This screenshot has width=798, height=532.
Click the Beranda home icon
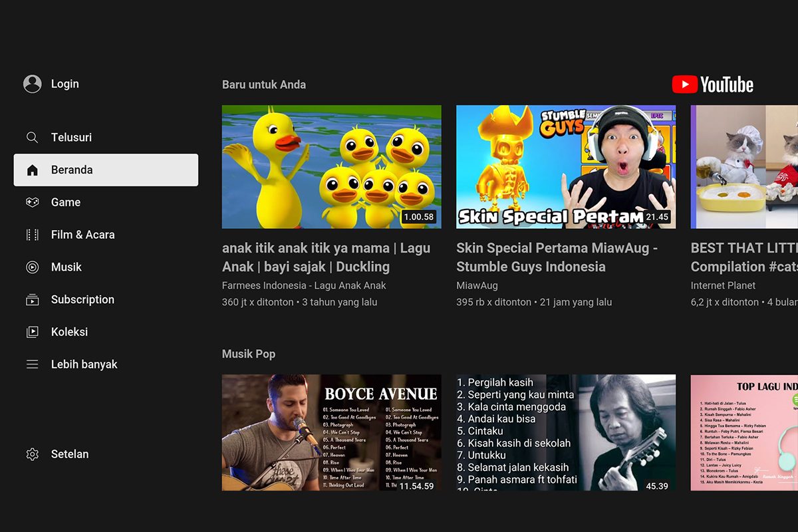point(32,170)
